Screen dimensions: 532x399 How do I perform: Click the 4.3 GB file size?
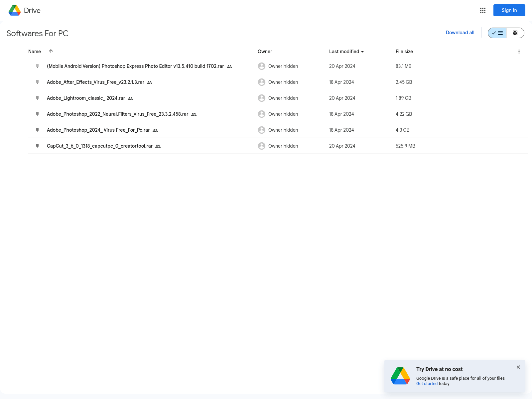[402, 130]
